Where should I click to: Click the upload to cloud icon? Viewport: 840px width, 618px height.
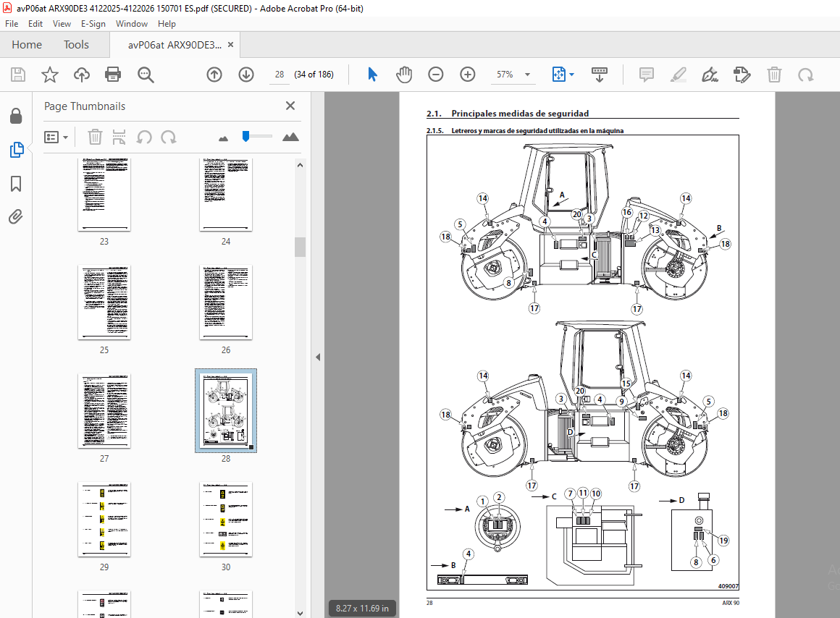pos(81,75)
